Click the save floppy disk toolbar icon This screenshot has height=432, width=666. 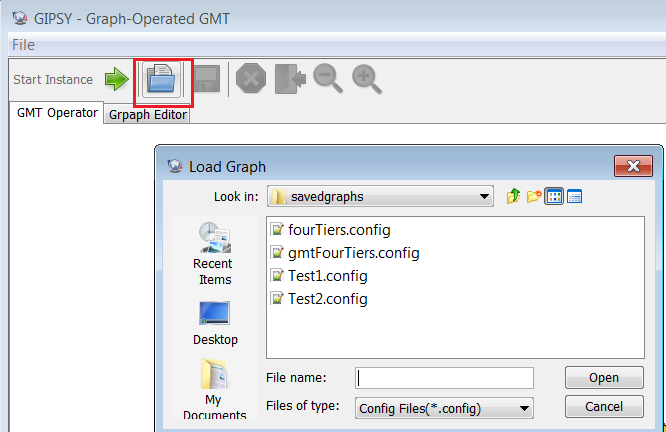pos(207,79)
